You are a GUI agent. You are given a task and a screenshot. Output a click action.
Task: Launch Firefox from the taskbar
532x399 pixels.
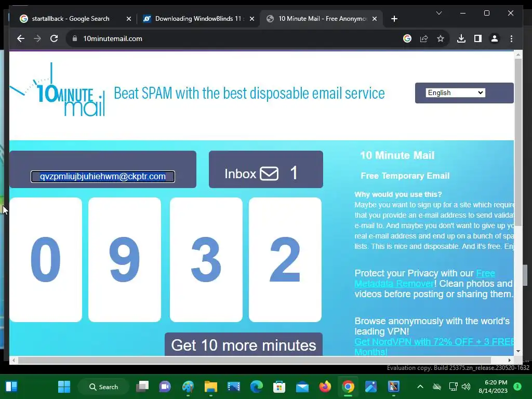[x=325, y=387]
